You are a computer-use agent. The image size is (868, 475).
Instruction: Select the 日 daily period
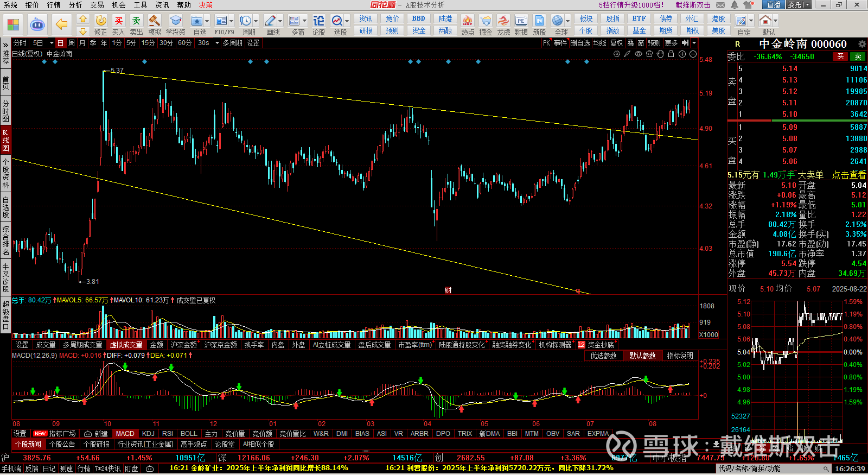(x=60, y=43)
